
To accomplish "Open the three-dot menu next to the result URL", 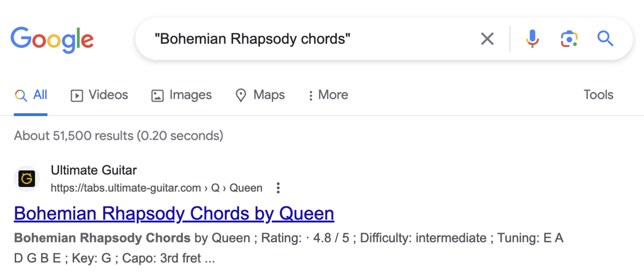I will click(278, 188).
